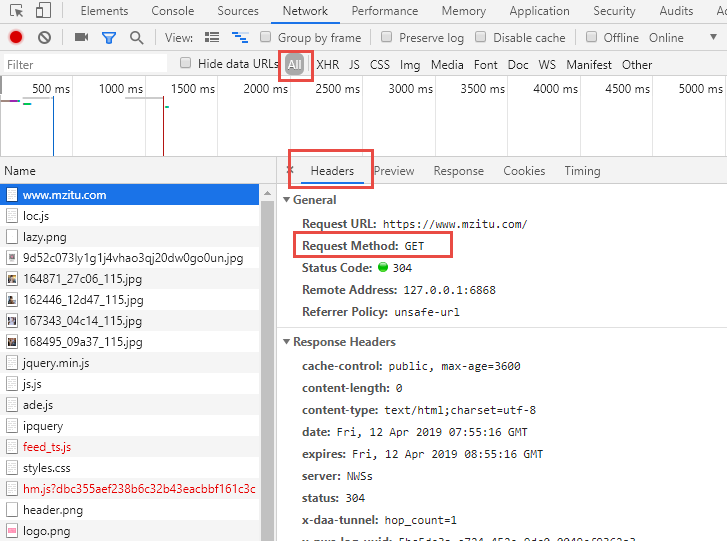Click the inspect element picker icon
727x541 pixels.
[15, 11]
